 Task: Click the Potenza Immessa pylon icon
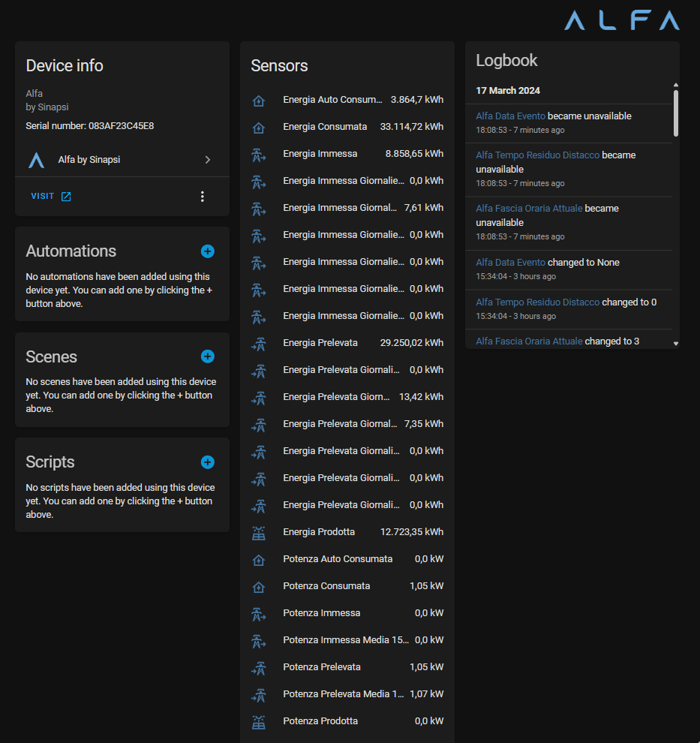coord(259,614)
